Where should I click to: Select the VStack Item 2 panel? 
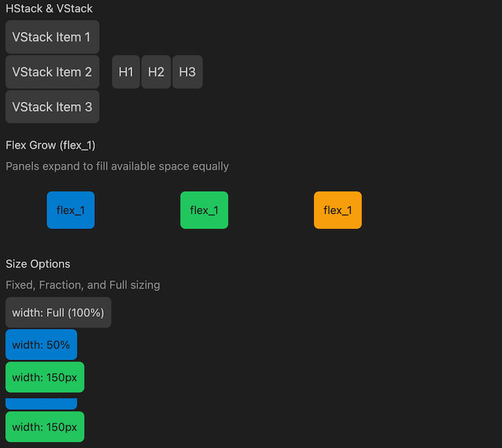pyautogui.click(x=52, y=72)
